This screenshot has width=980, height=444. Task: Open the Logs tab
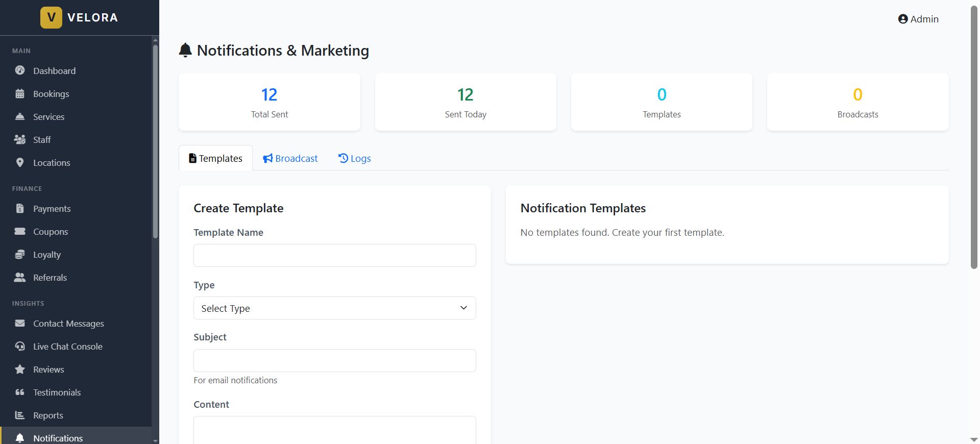coord(354,158)
